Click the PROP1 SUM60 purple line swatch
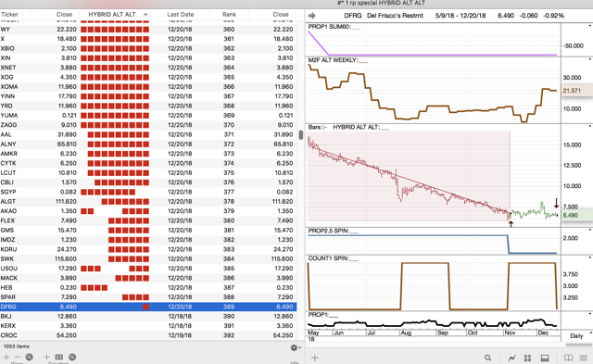593x364 pixels. (356, 28)
